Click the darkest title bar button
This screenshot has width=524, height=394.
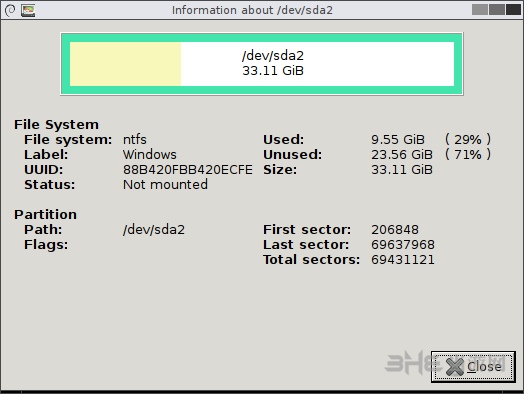513,10
